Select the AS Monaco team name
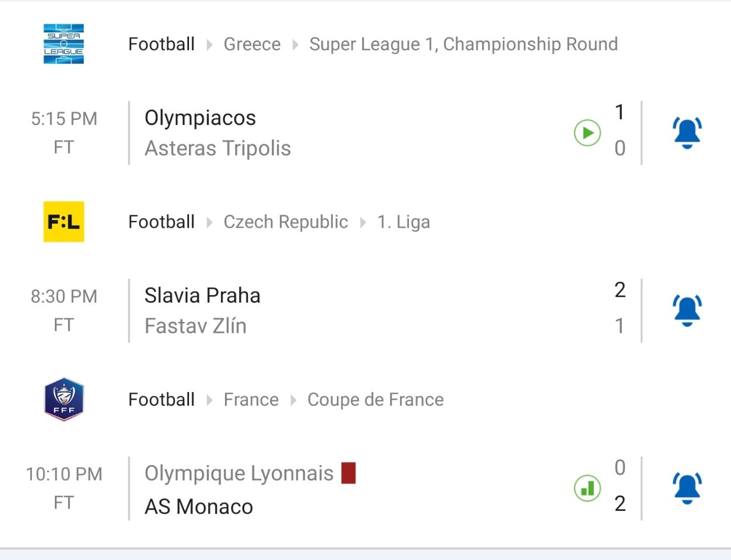 coord(199,506)
